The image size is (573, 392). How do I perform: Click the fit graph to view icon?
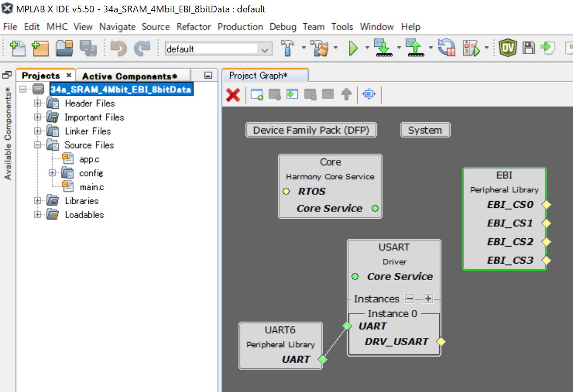(x=369, y=94)
